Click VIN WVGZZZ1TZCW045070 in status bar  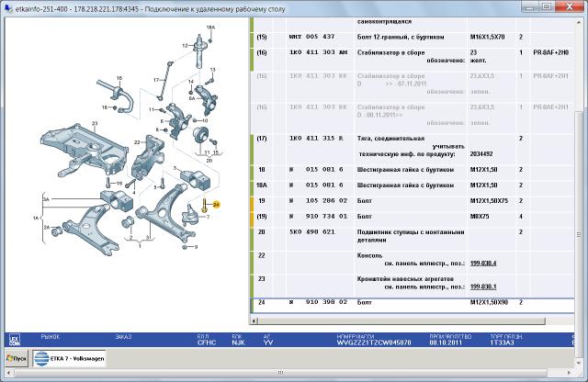374,343
